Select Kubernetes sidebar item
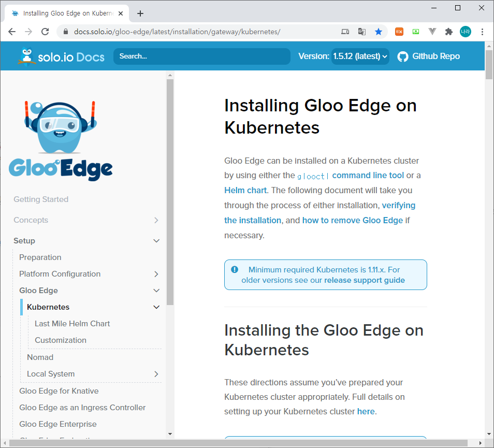Viewport: 494px width, 448px height. tap(48, 307)
